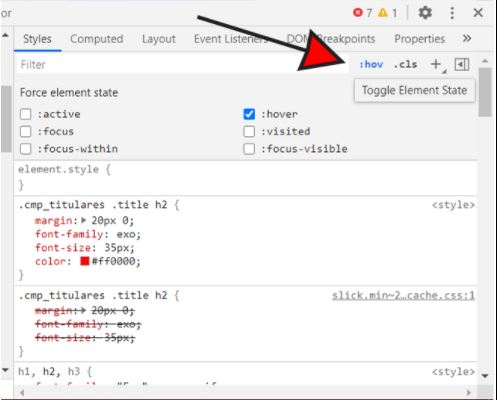Open the DOM Breakpoints tab
Image resolution: width=497 pixels, height=400 pixels.
point(331,39)
